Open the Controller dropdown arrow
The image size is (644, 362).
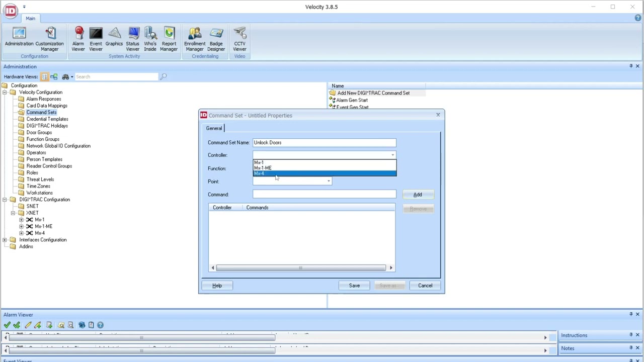392,155
